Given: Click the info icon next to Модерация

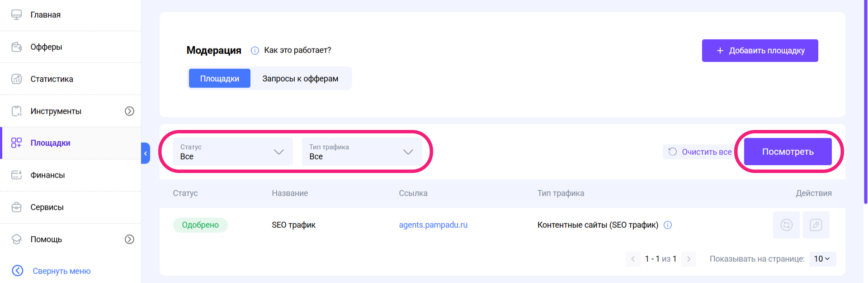Looking at the screenshot, I should [x=255, y=51].
